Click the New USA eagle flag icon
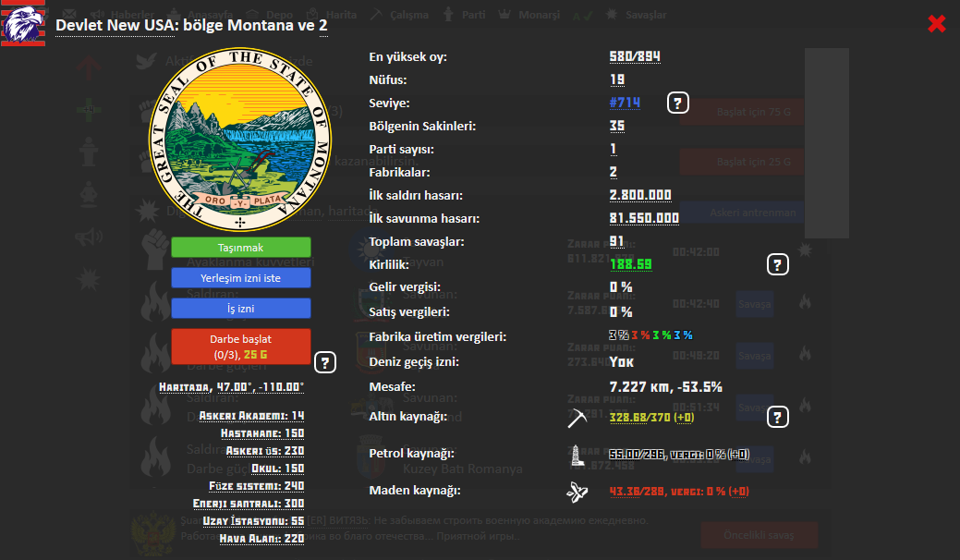Screen dimensions: 960x560 pos(19,23)
